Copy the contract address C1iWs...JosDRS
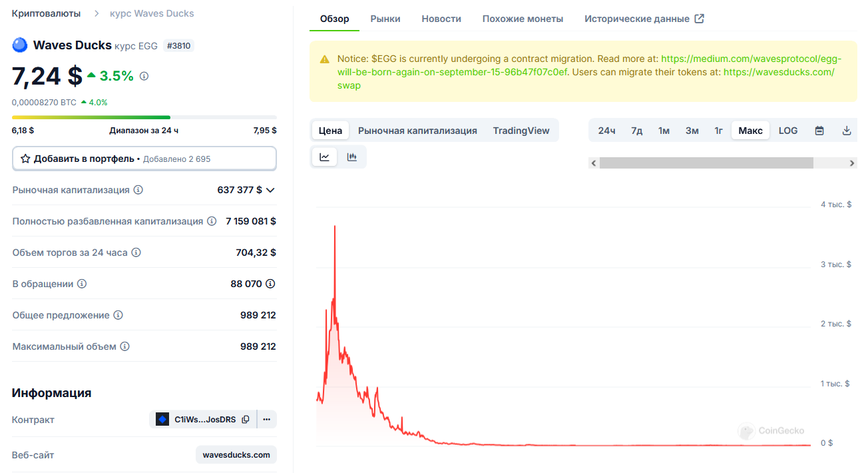The image size is (868, 473). click(246, 419)
